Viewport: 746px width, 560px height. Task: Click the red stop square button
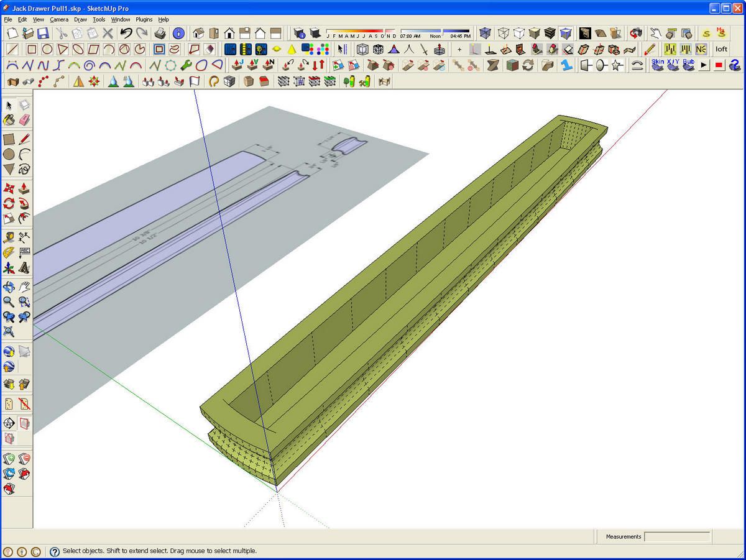719,65
